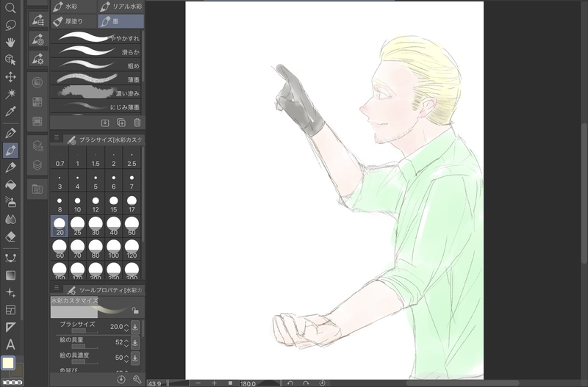Image resolution: width=588 pixels, height=387 pixels.
Task: Import sub tool material icon
Action: [x=105, y=123]
